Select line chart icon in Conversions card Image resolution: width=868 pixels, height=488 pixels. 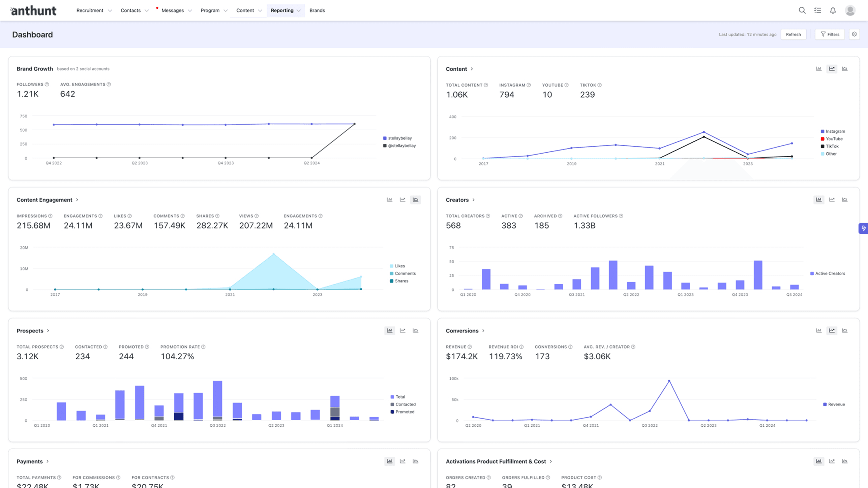click(x=832, y=331)
